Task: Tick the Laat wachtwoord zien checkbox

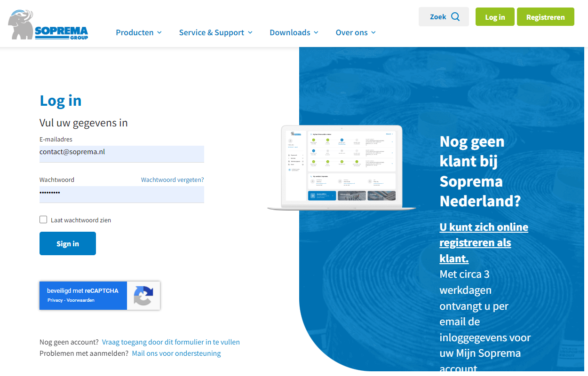Action: coord(43,219)
